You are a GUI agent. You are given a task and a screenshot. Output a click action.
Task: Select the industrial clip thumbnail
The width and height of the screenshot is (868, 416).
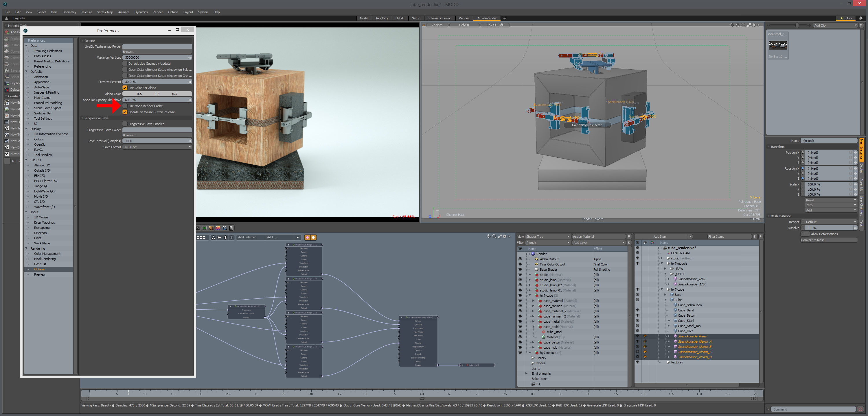tap(778, 45)
